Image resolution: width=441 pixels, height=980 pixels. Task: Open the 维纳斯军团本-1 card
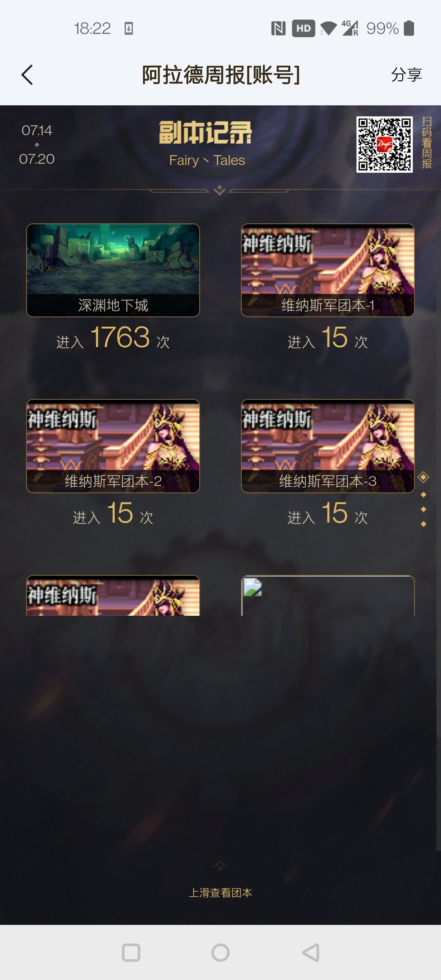(x=328, y=270)
